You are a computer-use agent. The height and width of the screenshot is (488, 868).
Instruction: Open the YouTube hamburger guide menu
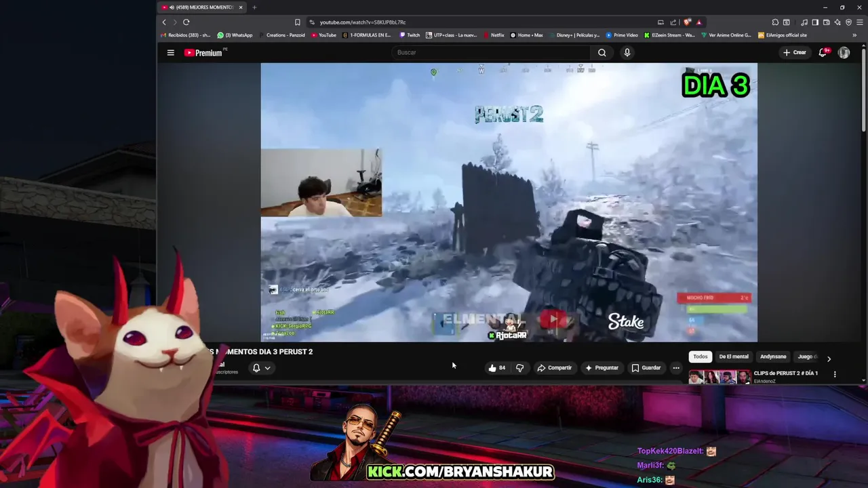pyautogui.click(x=171, y=52)
